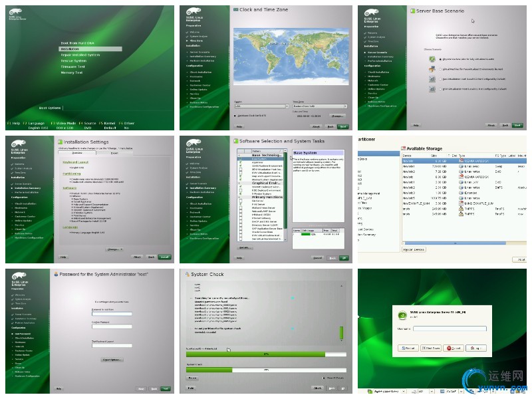This screenshot has height=399, width=532.
Task: Click Shut Down in the login dialog
Action: [430, 348]
